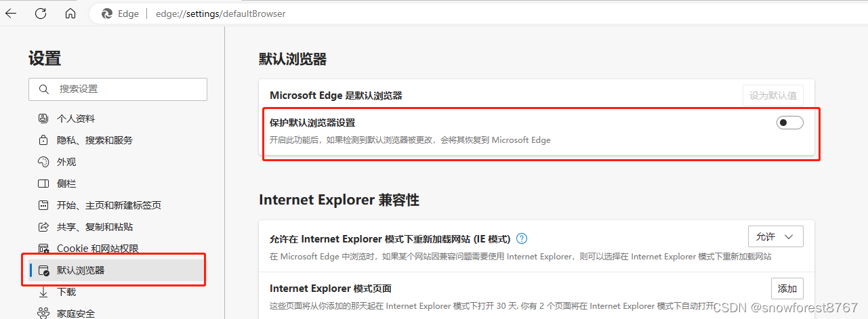The image size is (868, 319).
Task: Click the family icon beside 家庭安全
Action: coord(43,313)
